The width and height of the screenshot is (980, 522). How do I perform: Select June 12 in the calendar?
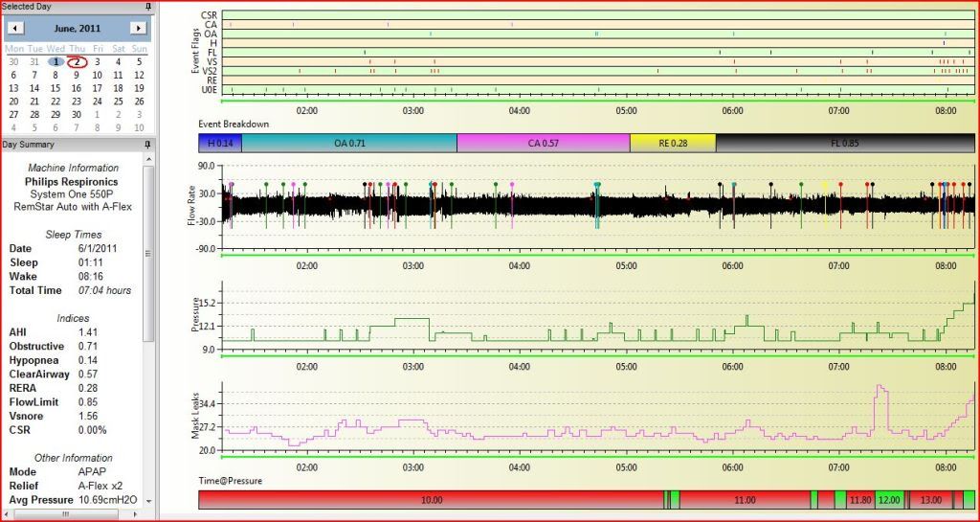[x=140, y=75]
